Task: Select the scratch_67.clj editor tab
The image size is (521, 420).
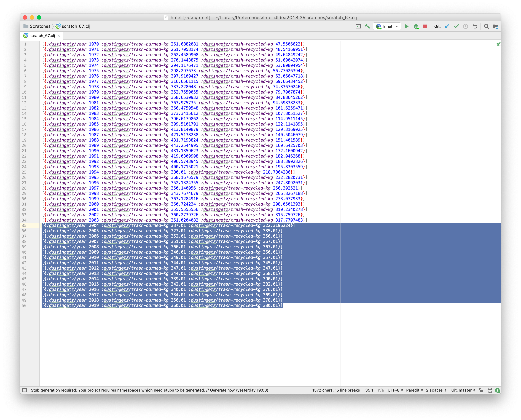Action: pyautogui.click(x=42, y=36)
